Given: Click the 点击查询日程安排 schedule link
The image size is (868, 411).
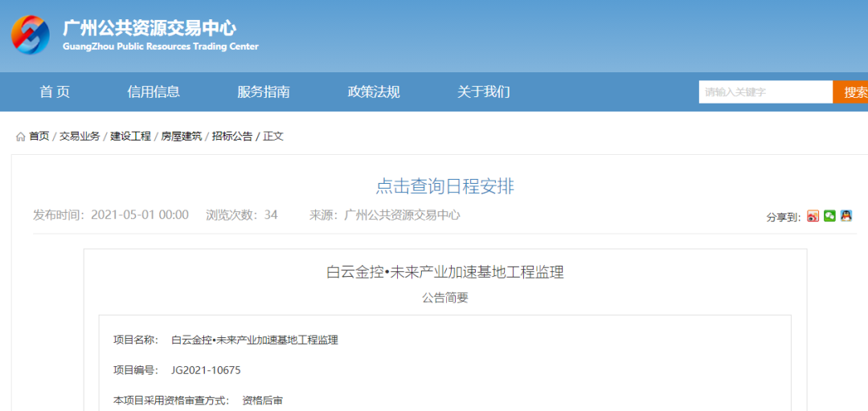Looking at the screenshot, I should (x=444, y=186).
